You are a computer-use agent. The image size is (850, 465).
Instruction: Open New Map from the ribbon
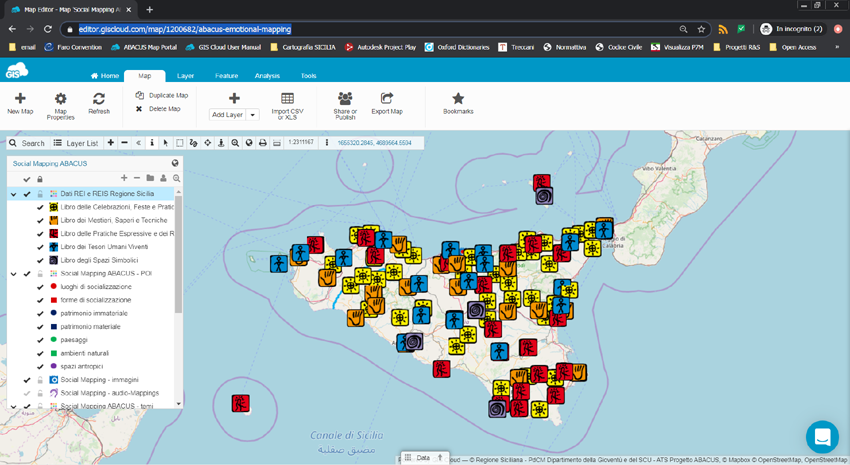pos(20,103)
